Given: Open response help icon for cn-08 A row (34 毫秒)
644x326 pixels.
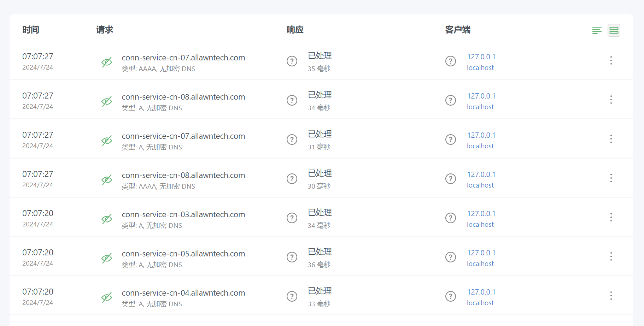Looking at the screenshot, I should pyautogui.click(x=292, y=100).
